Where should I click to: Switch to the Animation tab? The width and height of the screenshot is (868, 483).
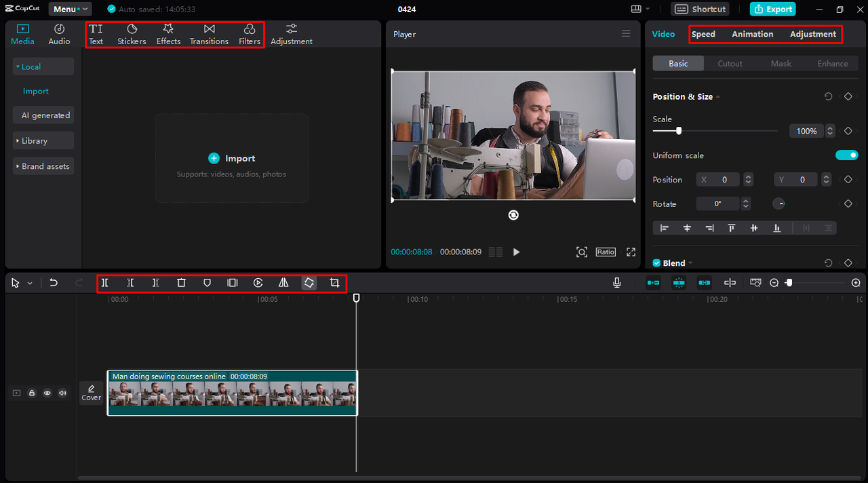point(752,34)
